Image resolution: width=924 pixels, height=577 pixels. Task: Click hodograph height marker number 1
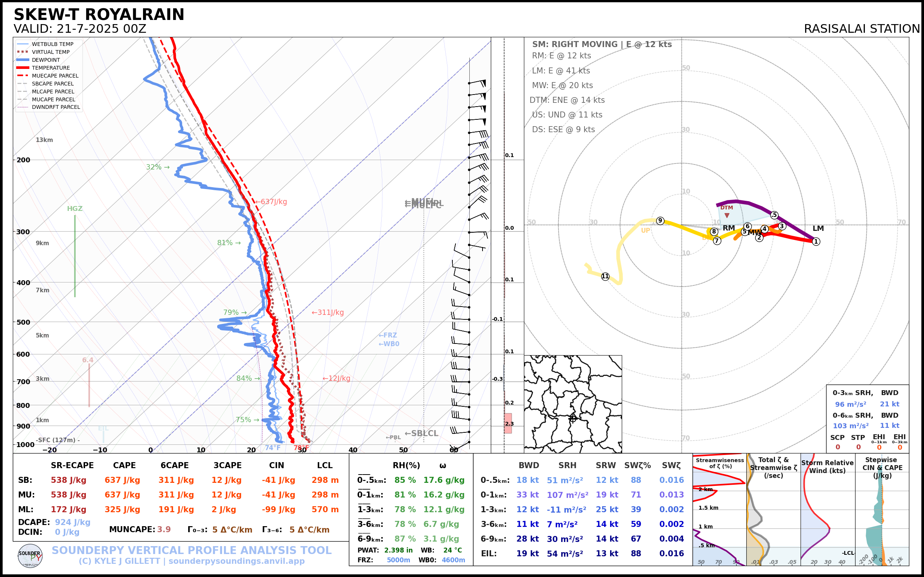pos(816,241)
